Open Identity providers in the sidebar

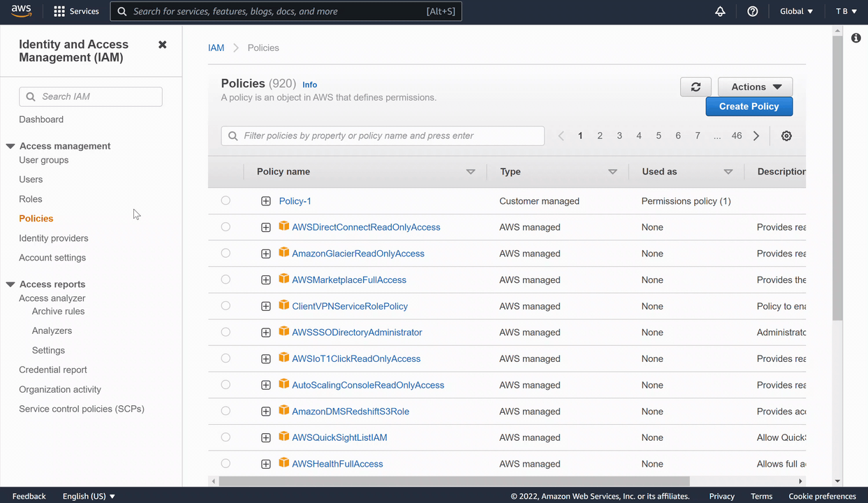pos(54,238)
